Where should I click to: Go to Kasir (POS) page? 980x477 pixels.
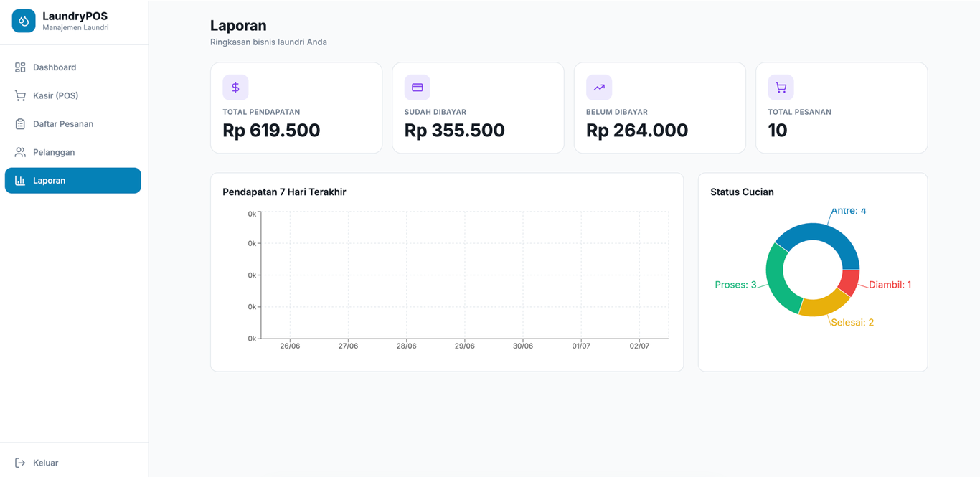[x=73, y=95]
